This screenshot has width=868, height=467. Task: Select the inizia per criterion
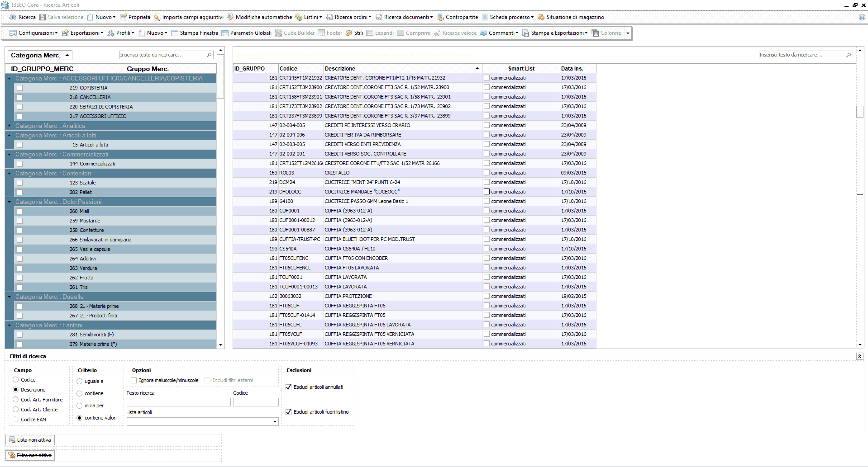pyautogui.click(x=80, y=406)
